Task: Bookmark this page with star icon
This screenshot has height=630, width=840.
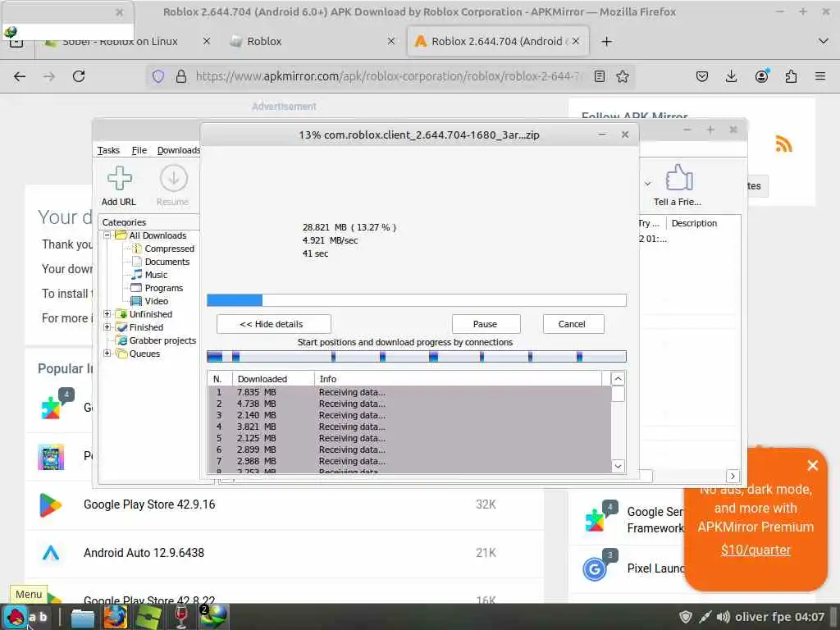Action: tap(622, 76)
